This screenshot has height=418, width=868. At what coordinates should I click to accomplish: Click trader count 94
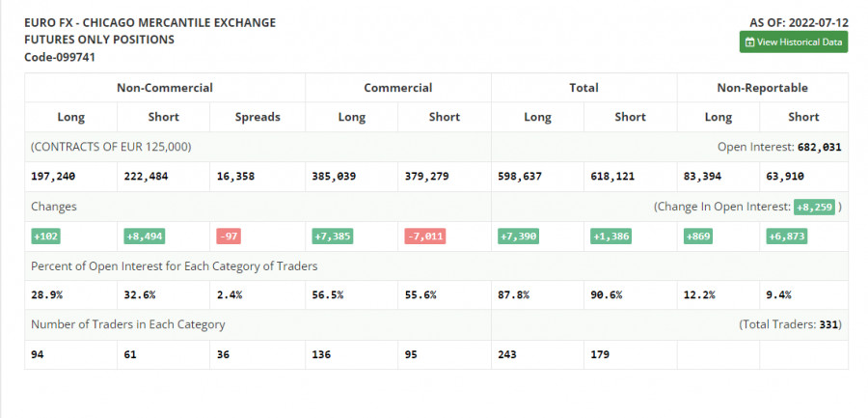coord(38,355)
